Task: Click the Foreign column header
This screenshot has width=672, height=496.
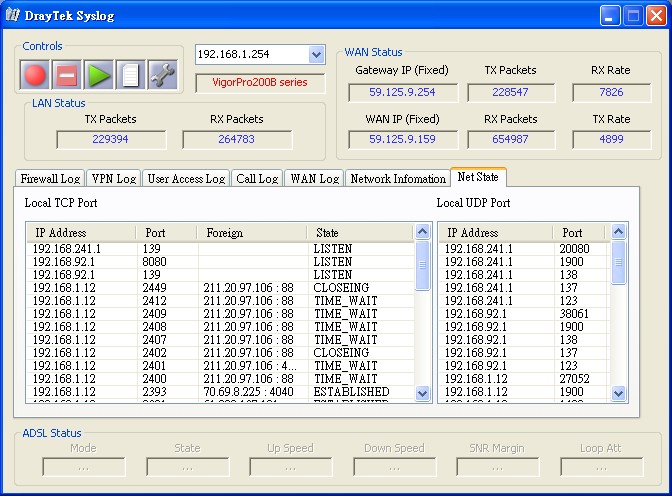Action: click(x=252, y=233)
